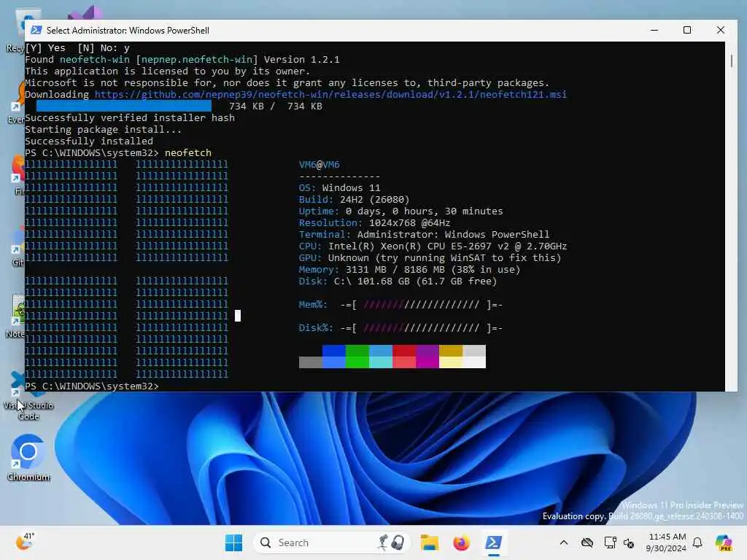The width and height of the screenshot is (747, 560).
Task: Open the Windows Start menu
Action: (233, 542)
